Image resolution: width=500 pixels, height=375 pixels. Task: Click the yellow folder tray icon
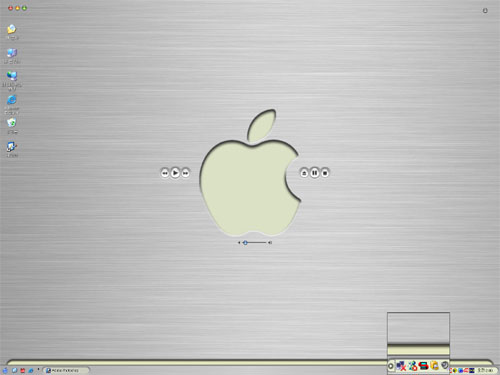[434, 365]
